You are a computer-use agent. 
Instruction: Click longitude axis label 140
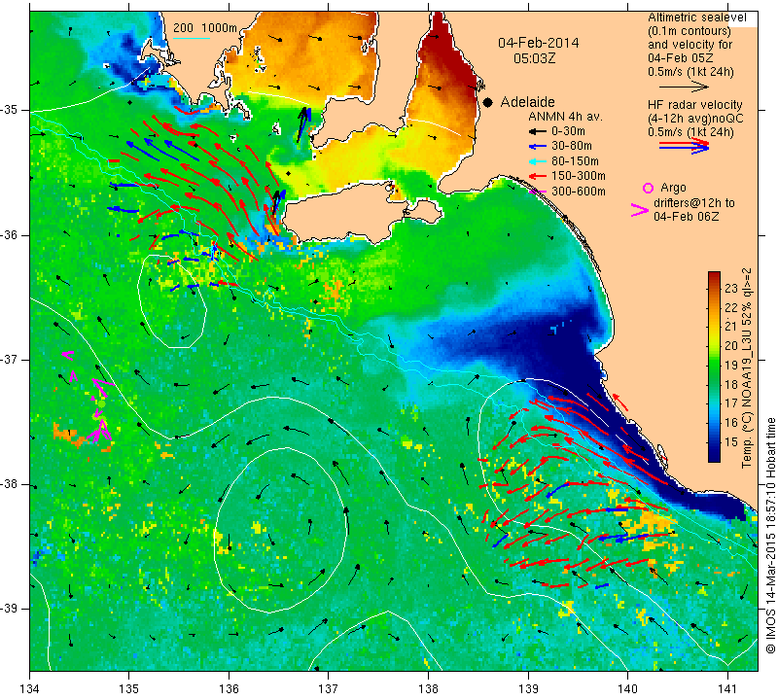pos(627,689)
